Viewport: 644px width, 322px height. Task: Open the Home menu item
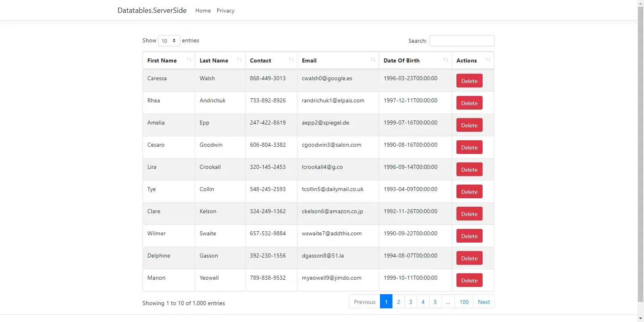coord(203,10)
